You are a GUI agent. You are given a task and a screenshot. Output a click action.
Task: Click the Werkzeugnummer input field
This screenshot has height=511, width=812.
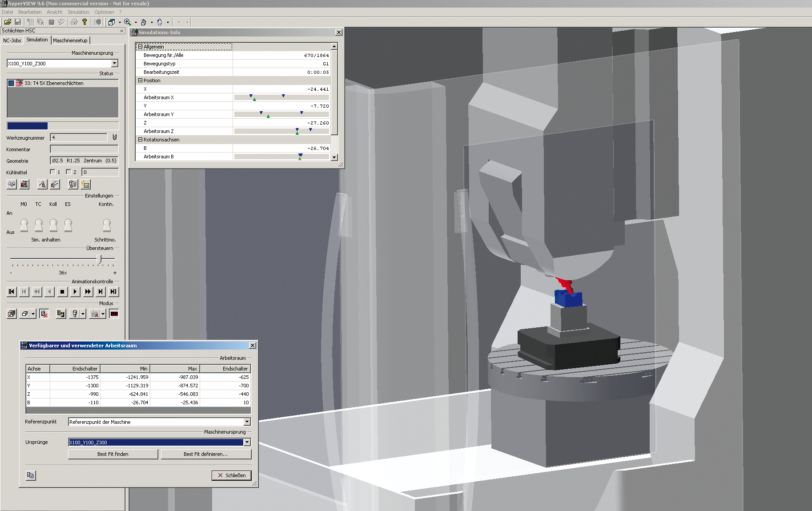[79, 137]
